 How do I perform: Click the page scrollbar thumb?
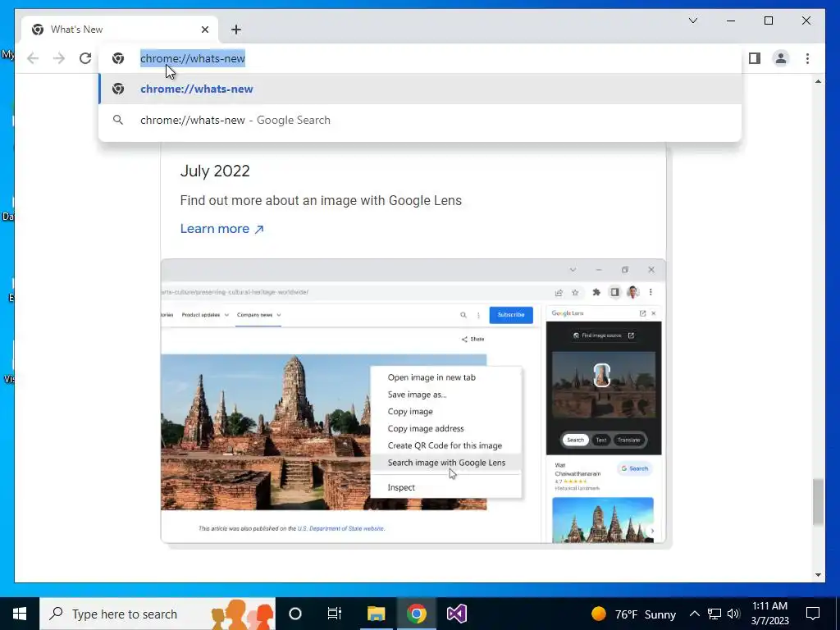818,502
